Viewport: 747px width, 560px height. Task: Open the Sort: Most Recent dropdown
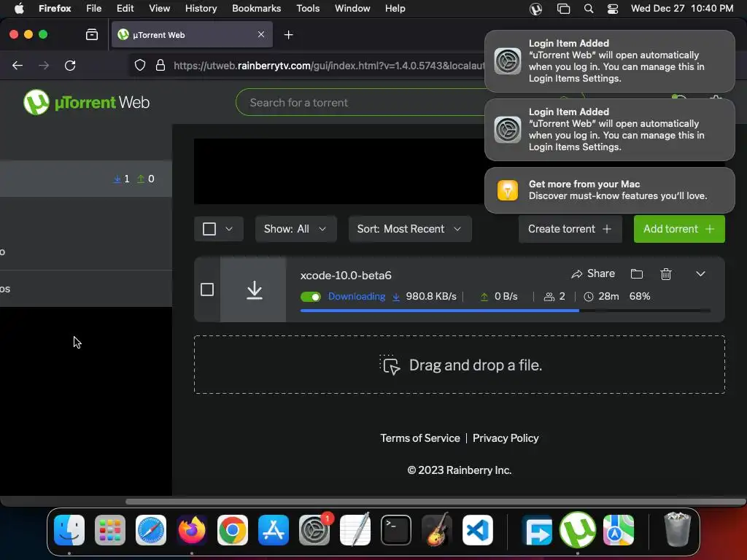[410, 229]
